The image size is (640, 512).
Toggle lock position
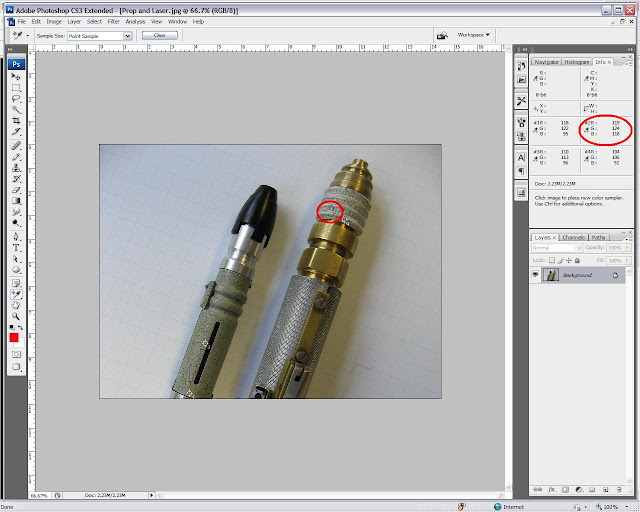coord(569,260)
